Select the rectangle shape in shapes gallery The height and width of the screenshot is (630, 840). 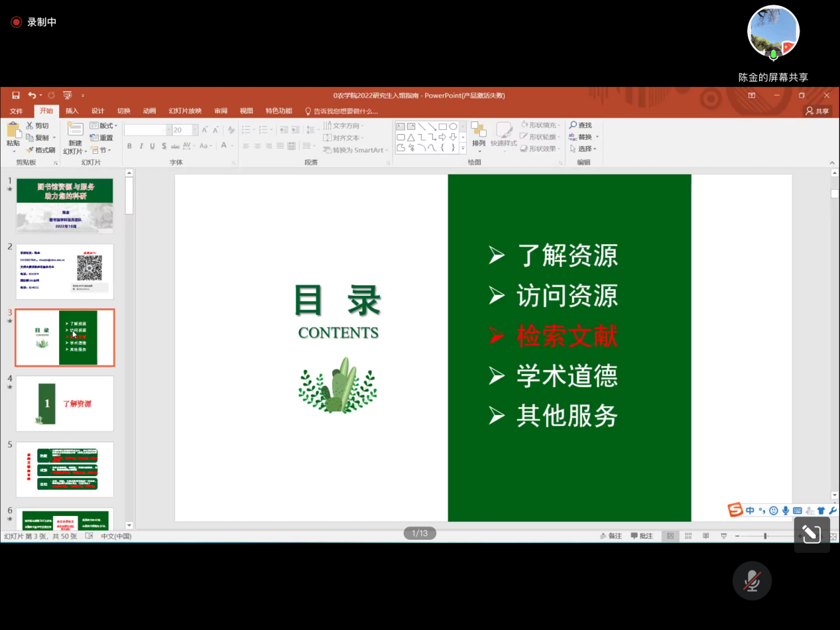point(442,127)
